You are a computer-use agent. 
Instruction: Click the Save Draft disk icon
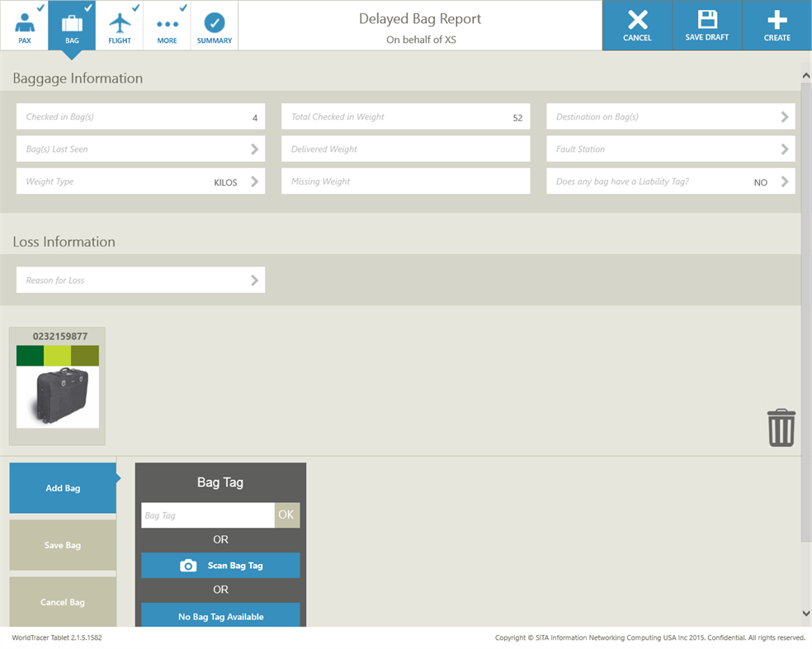click(x=706, y=25)
